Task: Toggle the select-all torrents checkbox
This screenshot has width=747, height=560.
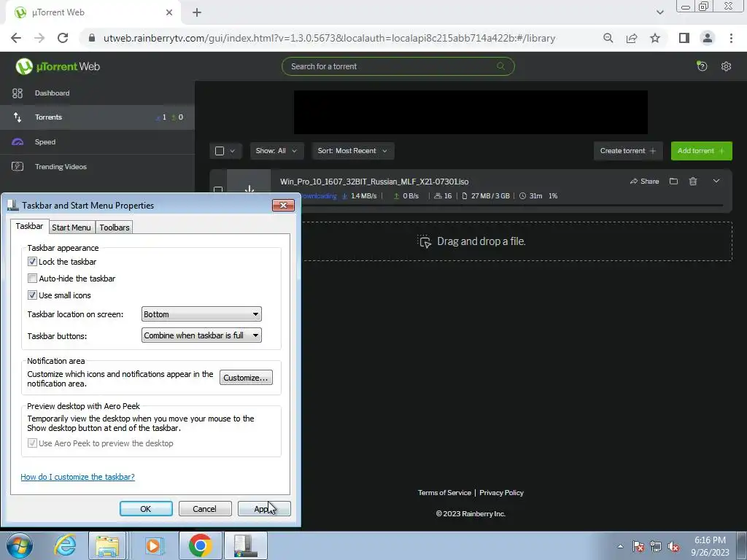Action: click(x=220, y=151)
